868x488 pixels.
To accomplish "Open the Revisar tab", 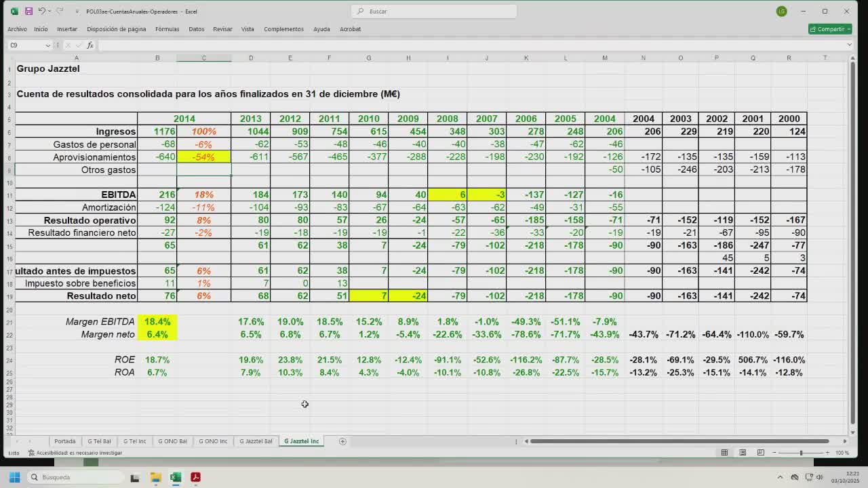I will pos(222,29).
